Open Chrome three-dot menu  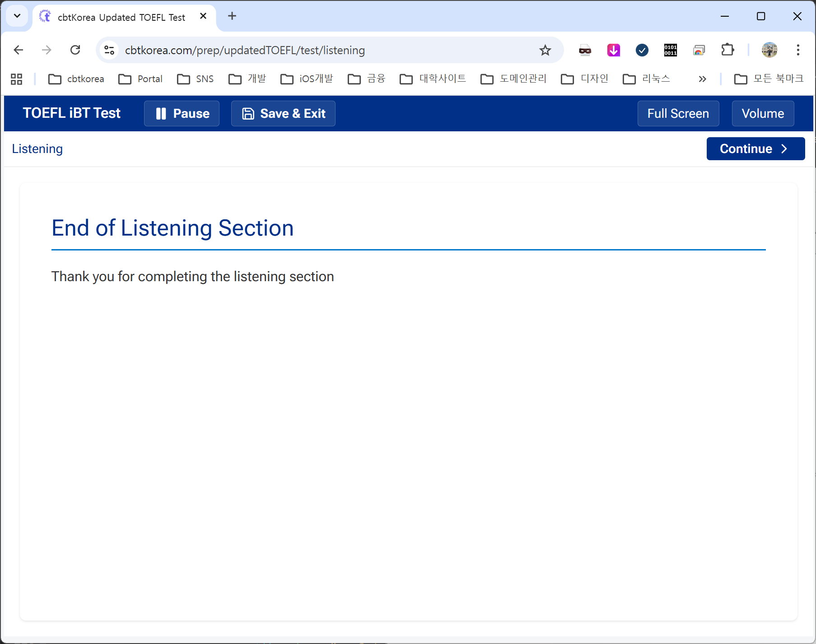[x=797, y=50]
